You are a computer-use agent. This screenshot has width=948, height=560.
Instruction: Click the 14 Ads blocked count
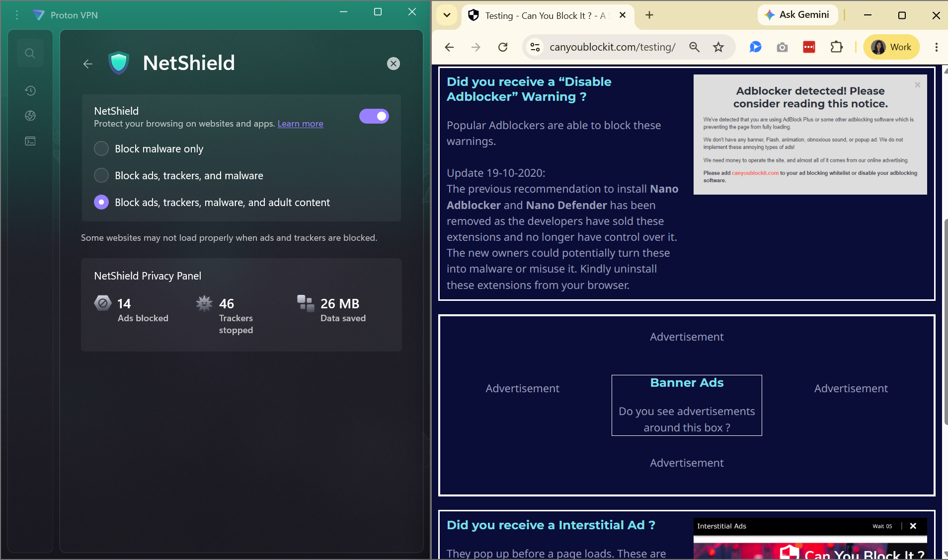[x=124, y=303]
